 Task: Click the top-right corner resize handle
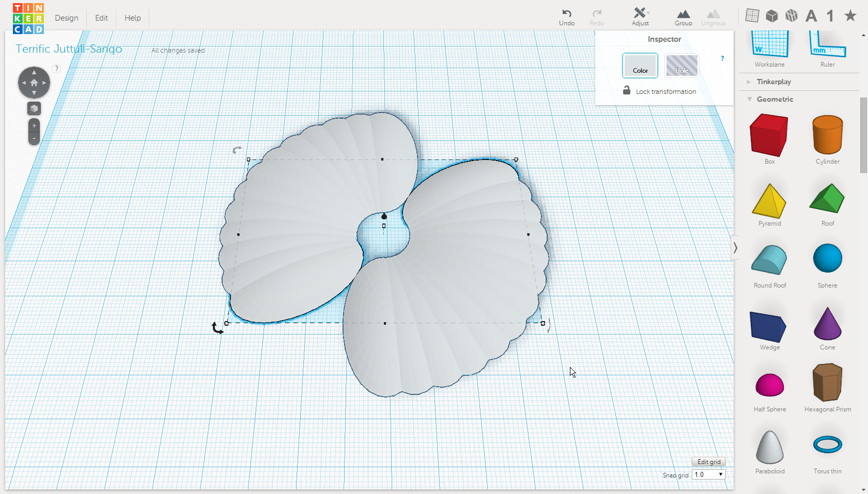click(516, 160)
